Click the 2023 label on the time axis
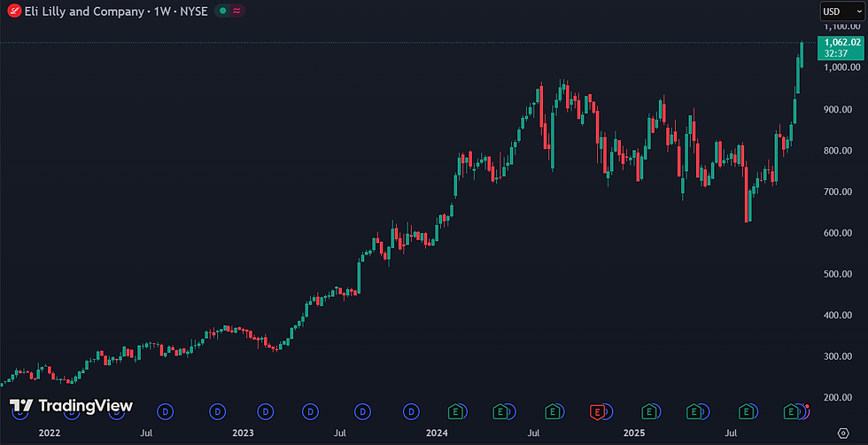Screen dimensions: 868x445 (x=244, y=433)
